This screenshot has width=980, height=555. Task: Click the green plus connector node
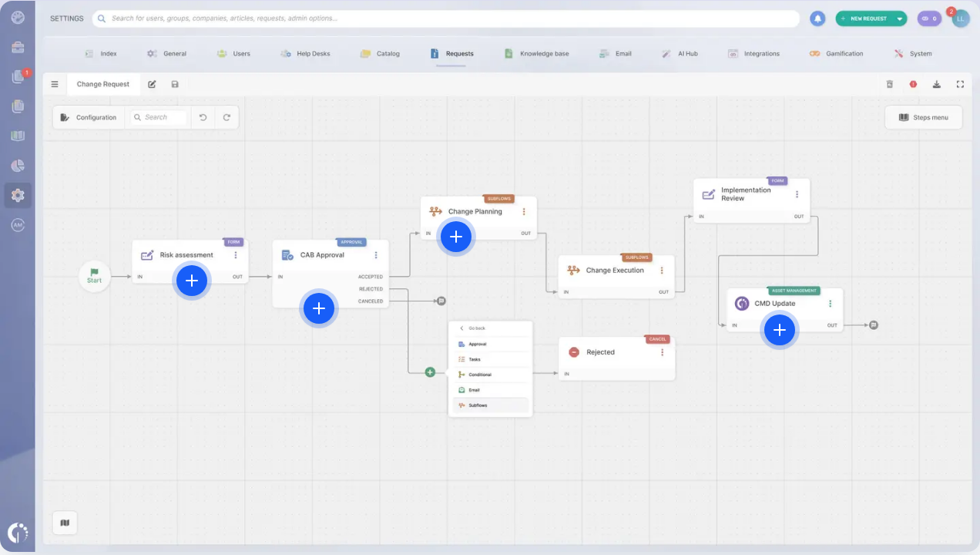tap(430, 372)
